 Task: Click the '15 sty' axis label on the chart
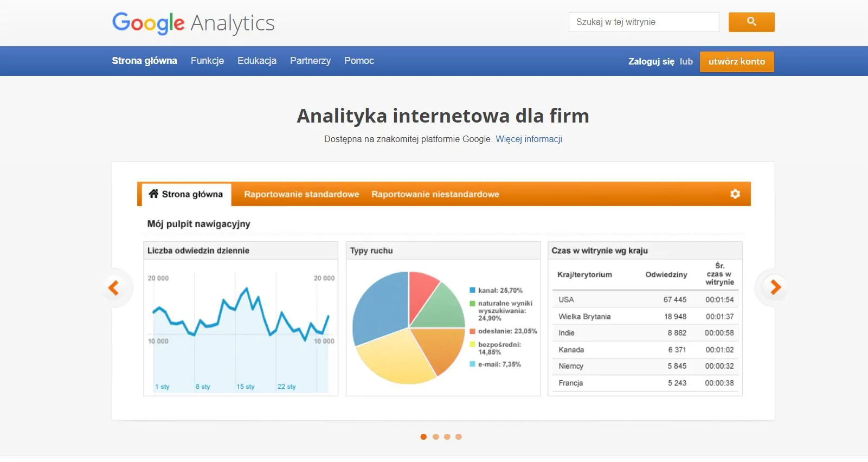tap(245, 387)
